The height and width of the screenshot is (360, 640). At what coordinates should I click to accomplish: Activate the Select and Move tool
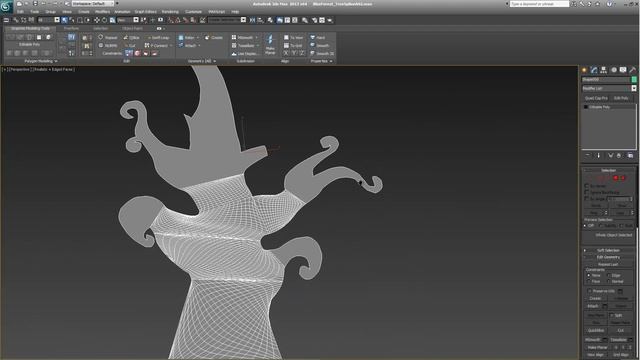(97, 20)
